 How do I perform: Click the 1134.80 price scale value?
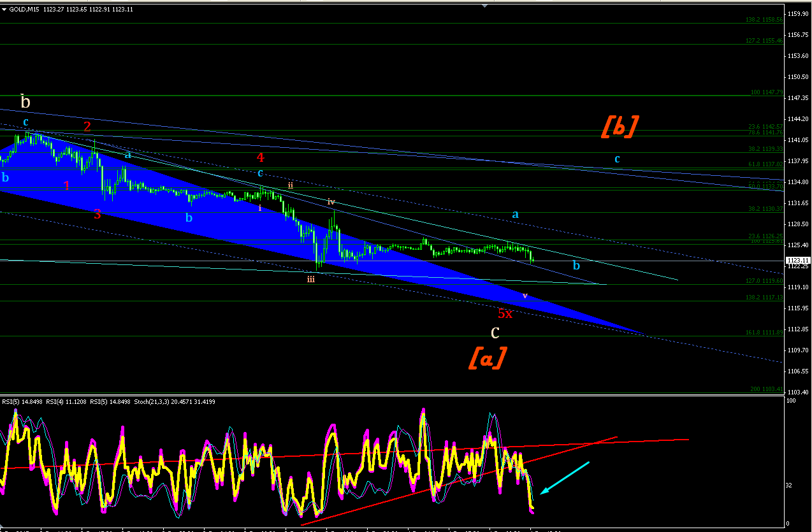coord(797,182)
